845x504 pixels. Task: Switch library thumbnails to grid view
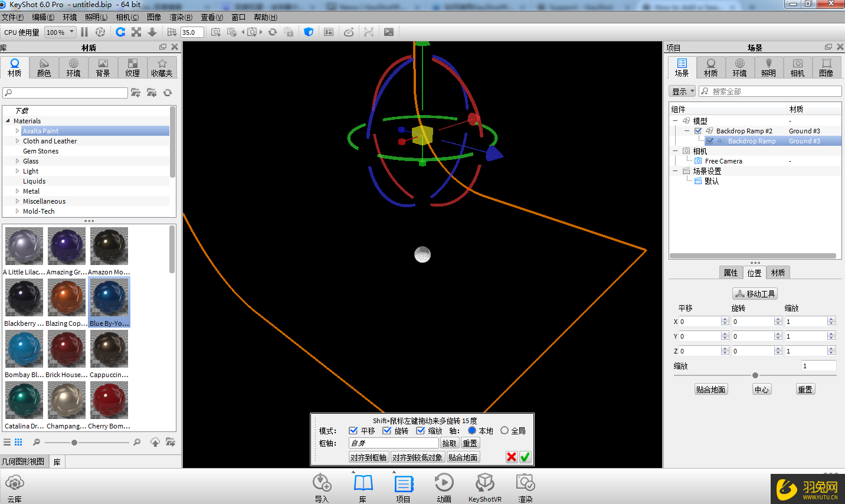pos(18,442)
